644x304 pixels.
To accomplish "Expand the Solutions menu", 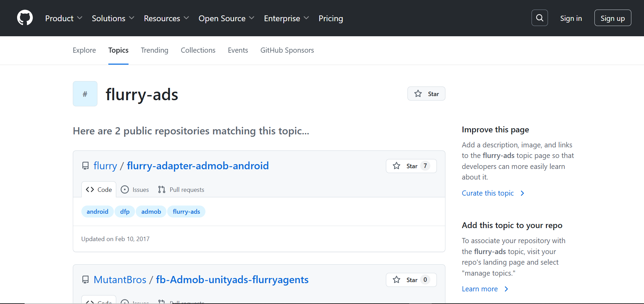I will [113, 18].
